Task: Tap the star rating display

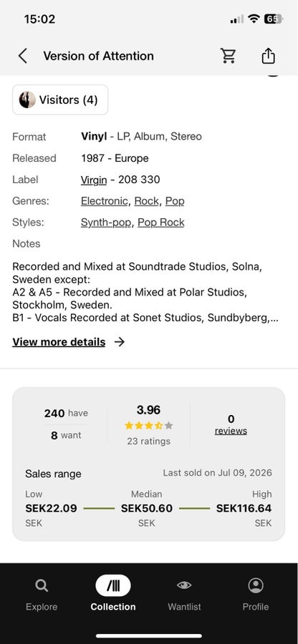Action: point(149,426)
